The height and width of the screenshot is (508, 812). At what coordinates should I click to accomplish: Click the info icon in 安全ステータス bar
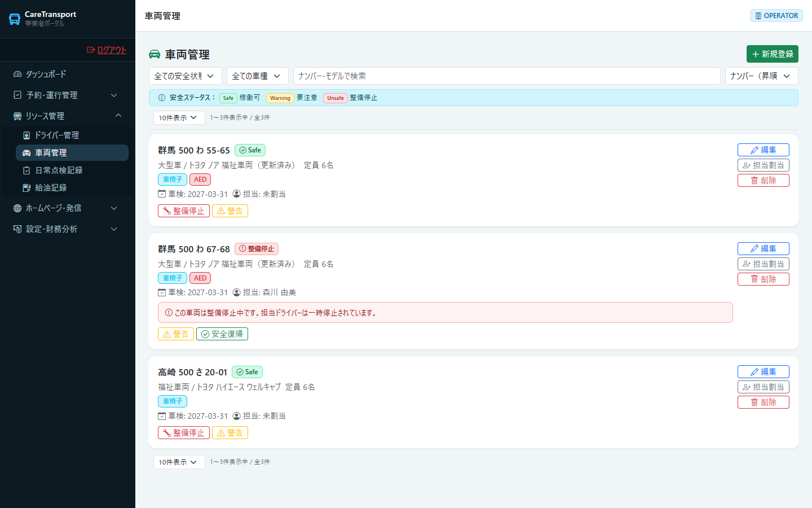coord(162,98)
